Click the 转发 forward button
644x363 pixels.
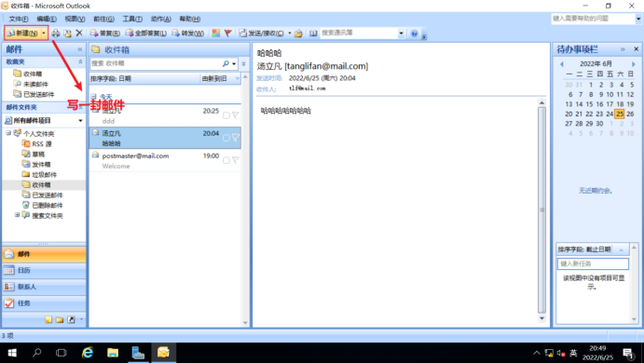tap(188, 34)
